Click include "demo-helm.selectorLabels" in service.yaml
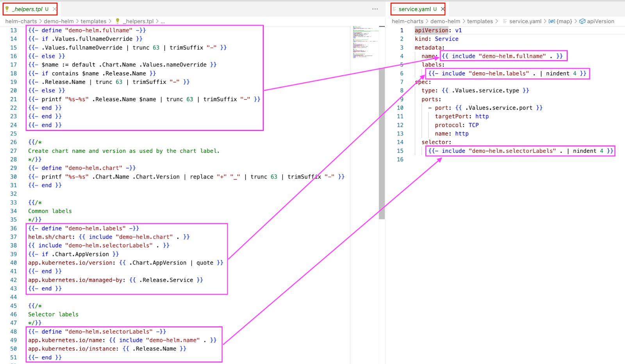This screenshot has width=625, height=364. [521, 151]
